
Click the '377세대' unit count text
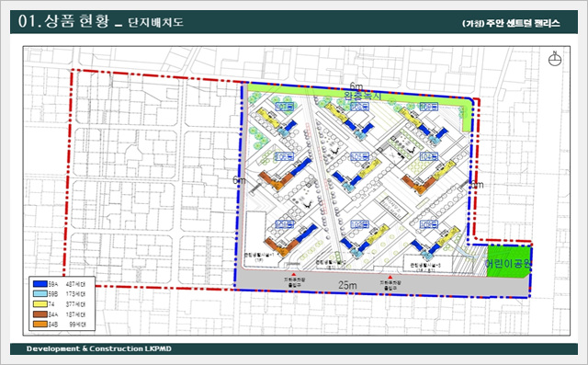pyautogui.click(x=76, y=304)
